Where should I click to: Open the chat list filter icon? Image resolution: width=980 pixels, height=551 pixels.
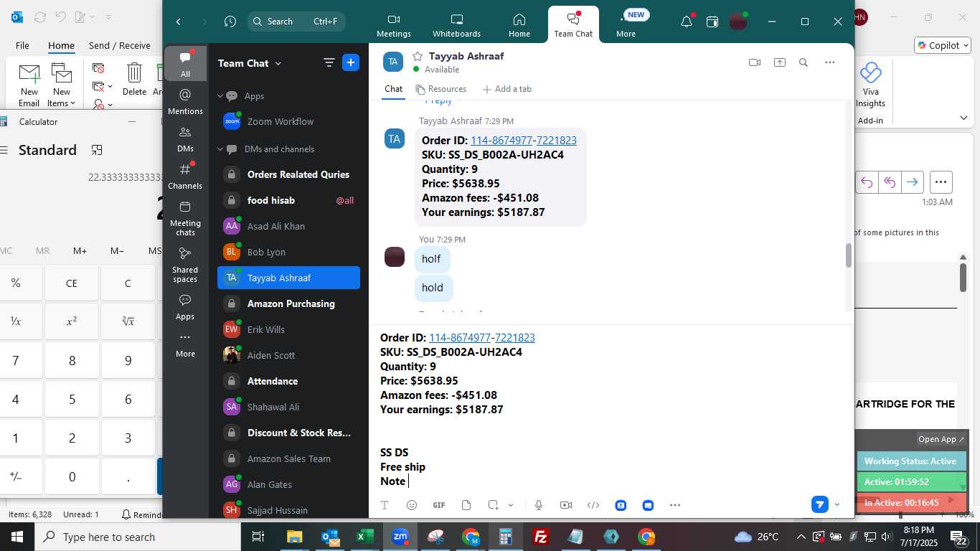[x=329, y=63]
